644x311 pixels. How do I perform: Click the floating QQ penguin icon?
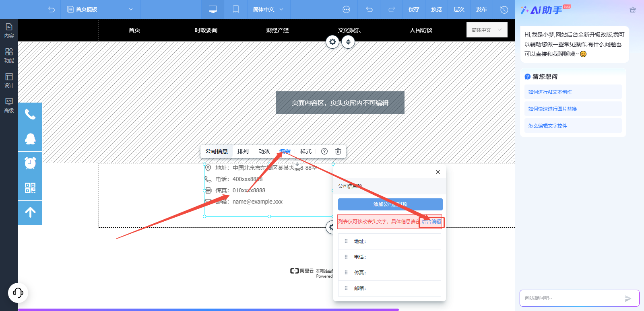coord(30,139)
